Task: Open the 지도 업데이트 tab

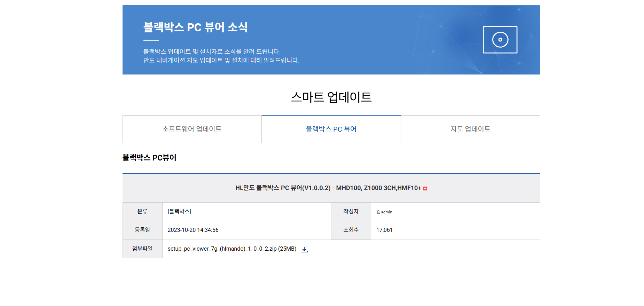Action: (x=471, y=129)
